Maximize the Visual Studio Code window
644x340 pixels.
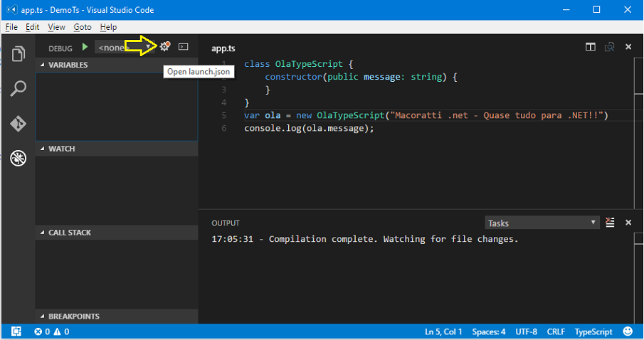click(x=596, y=9)
